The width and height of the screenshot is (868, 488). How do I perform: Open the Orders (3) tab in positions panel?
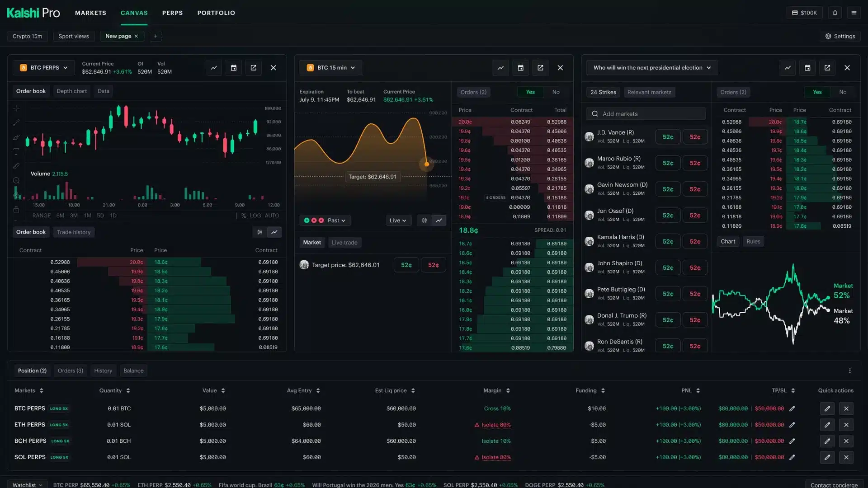point(71,371)
